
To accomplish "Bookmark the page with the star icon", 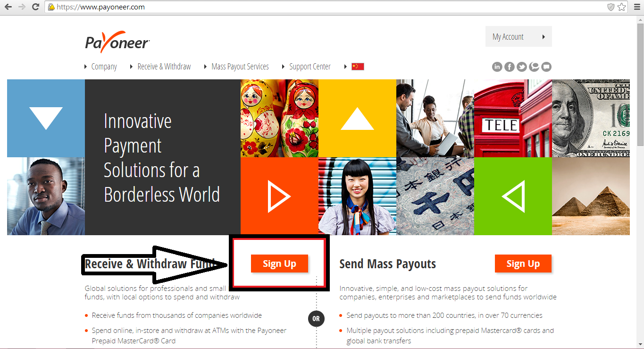I will click(x=622, y=7).
